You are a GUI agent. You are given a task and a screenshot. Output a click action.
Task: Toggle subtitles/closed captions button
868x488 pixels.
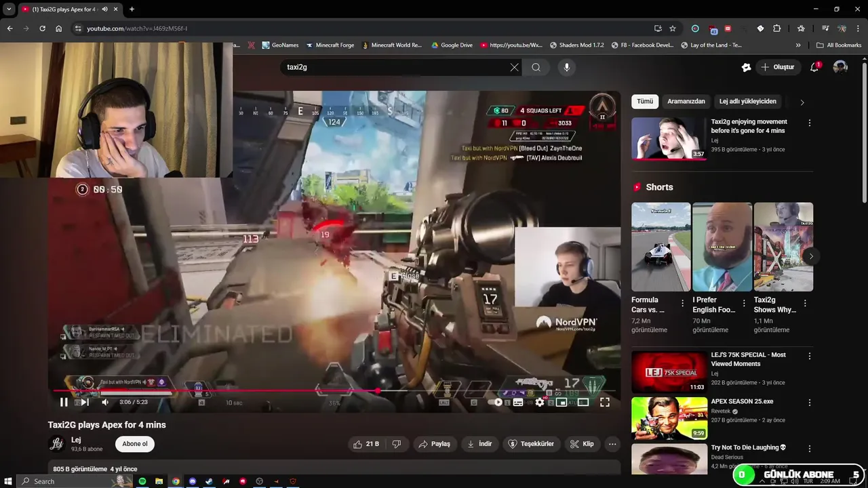518,402
